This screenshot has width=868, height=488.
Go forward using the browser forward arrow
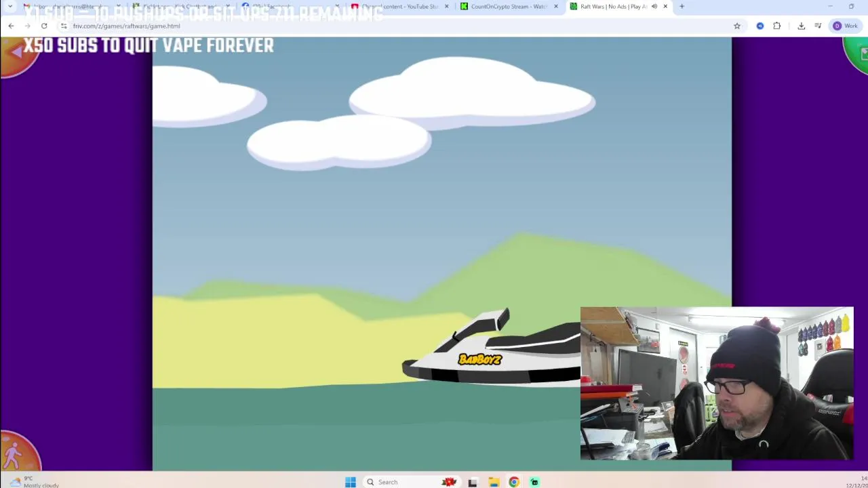click(28, 26)
